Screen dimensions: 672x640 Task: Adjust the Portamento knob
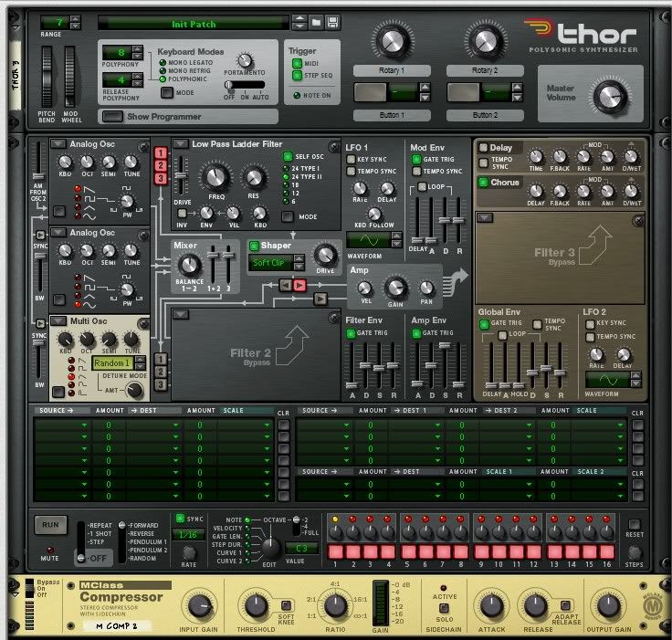coord(245,61)
